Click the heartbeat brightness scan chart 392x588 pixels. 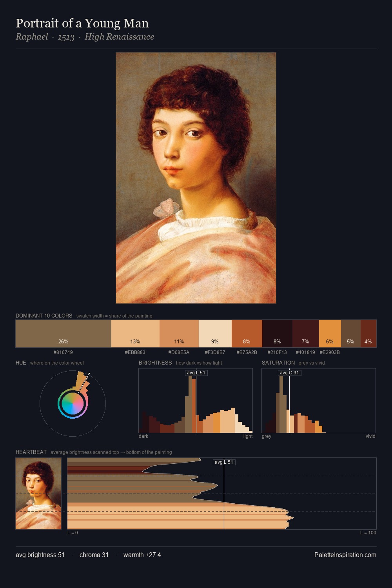tap(222, 494)
